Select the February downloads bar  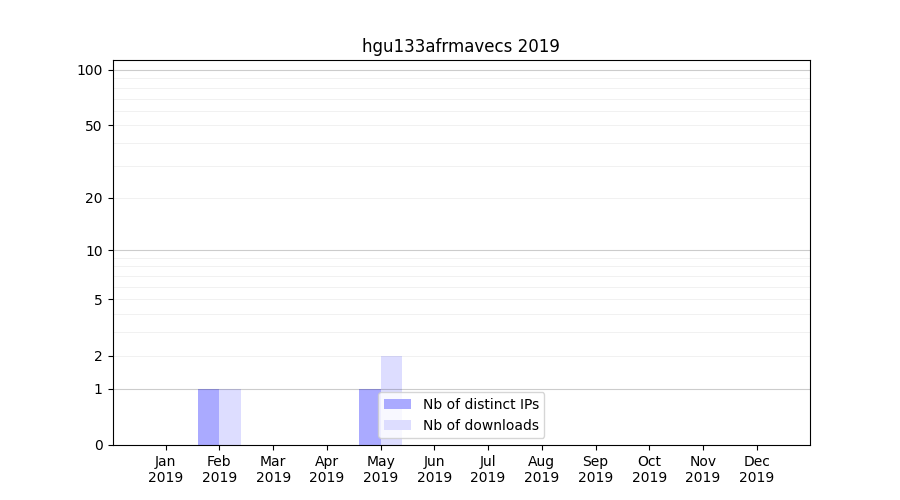(x=230, y=417)
